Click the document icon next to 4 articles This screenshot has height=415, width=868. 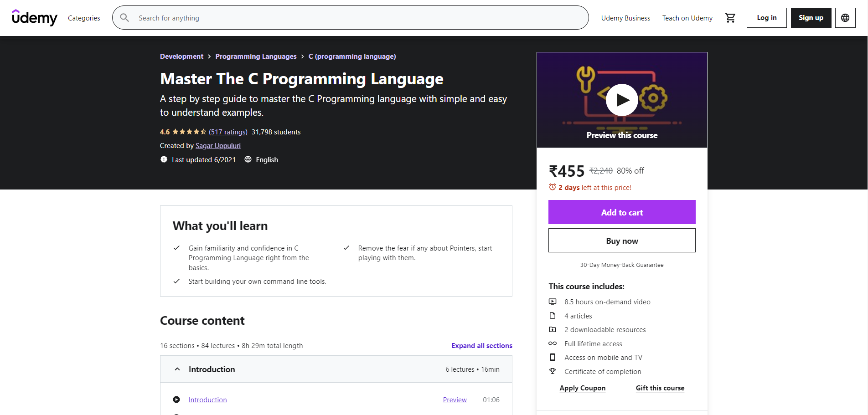(x=553, y=316)
